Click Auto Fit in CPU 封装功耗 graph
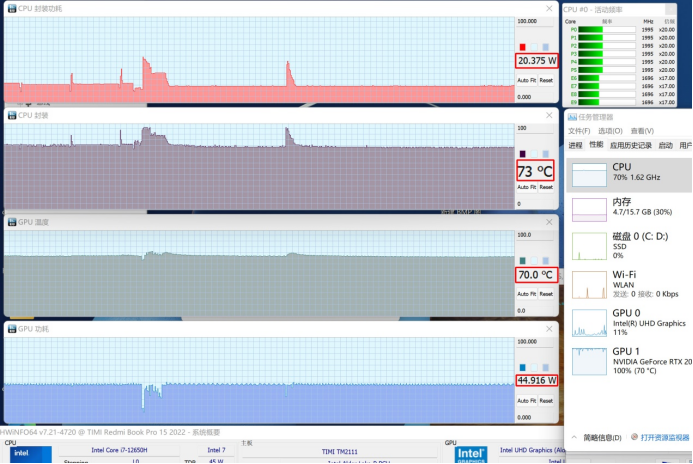Viewport: 693px width, 464px height. coord(526,80)
